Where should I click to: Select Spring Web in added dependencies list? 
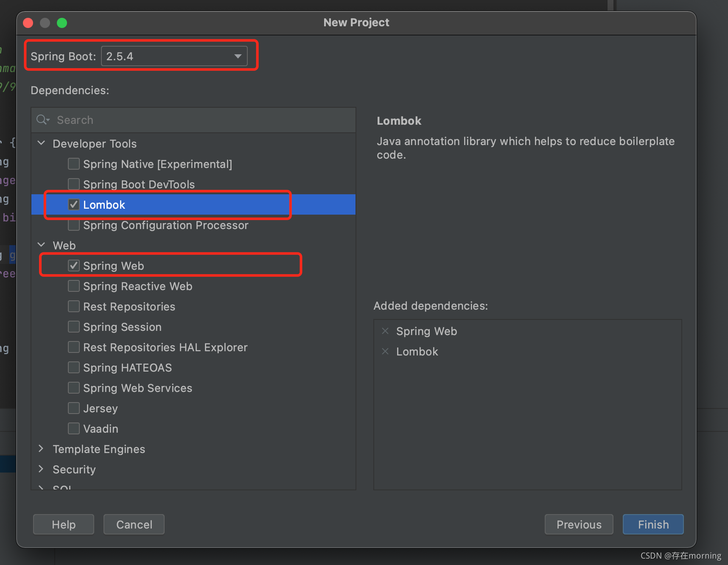pos(427,331)
